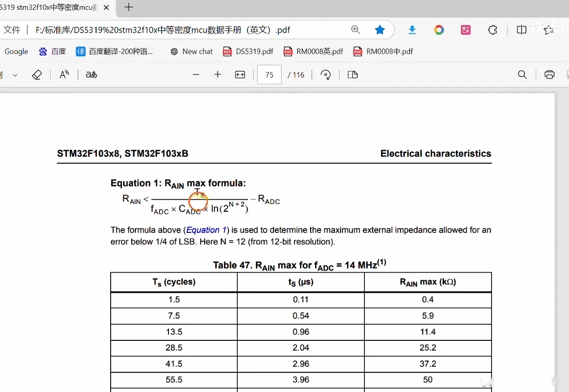
Task: Expand the drawing tool dropdown arrow
Action: (x=15, y=75)
